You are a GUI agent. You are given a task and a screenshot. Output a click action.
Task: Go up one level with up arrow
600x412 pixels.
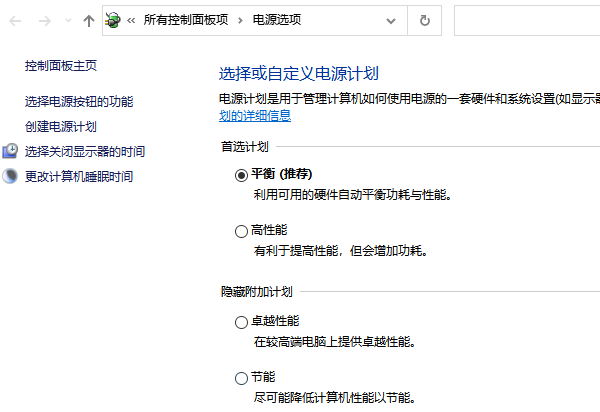pos(89,21)
